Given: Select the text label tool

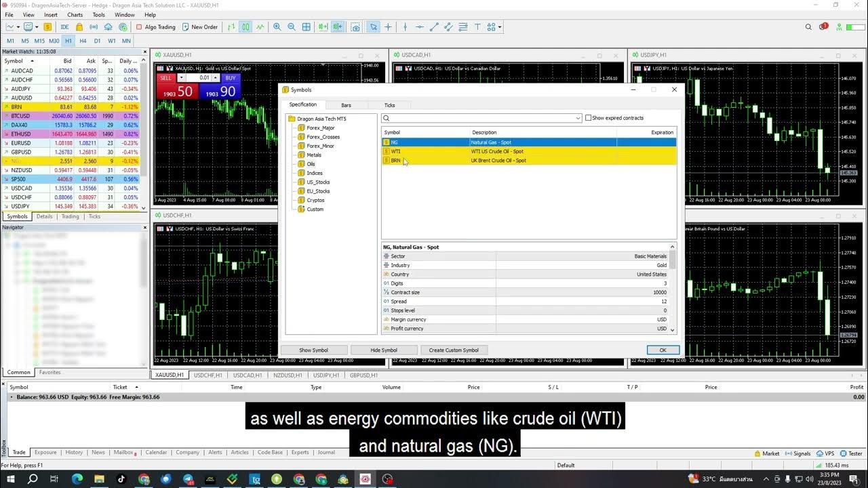Looking at the screenshot, I should (477, 27).
